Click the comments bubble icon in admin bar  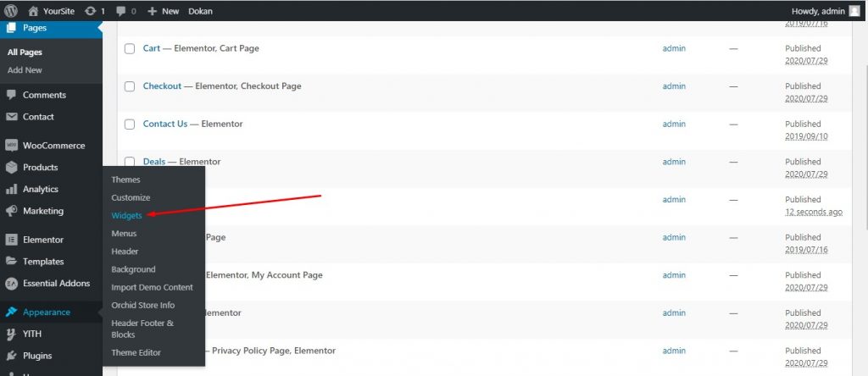[x=121, y=11]
